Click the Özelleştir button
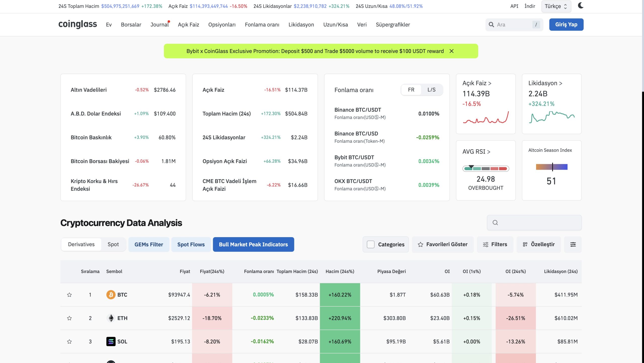644x363 pixels. coord(539,244)
